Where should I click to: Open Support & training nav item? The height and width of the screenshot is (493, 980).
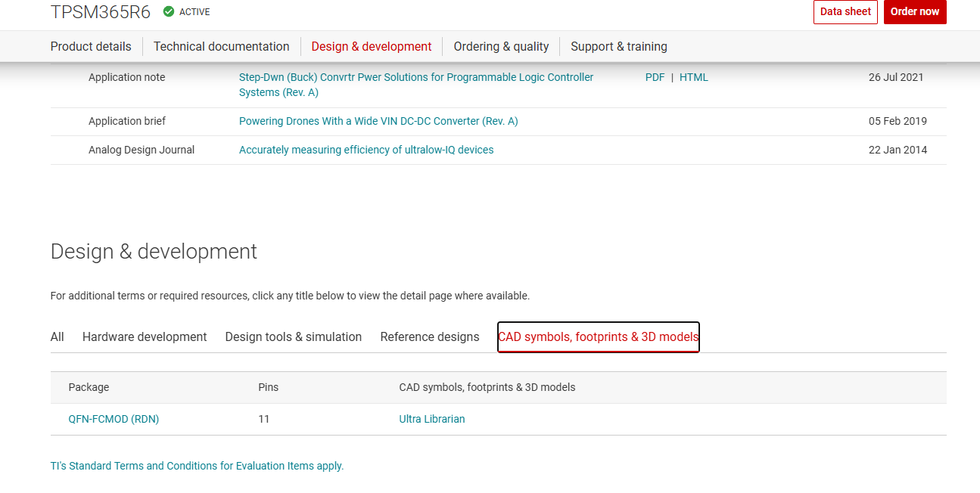[619, 46]
